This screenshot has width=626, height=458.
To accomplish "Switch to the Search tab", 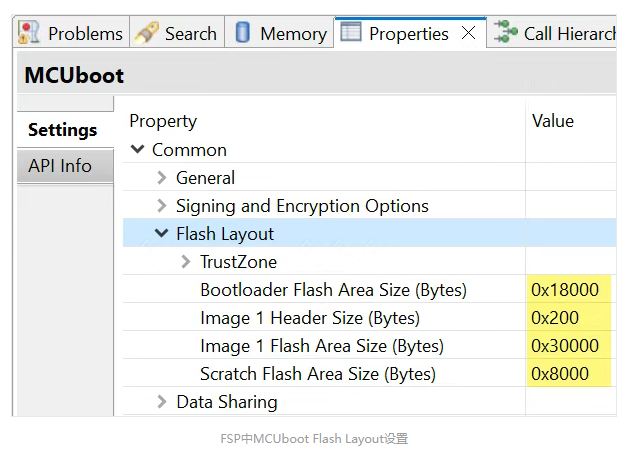I will 177,33.
